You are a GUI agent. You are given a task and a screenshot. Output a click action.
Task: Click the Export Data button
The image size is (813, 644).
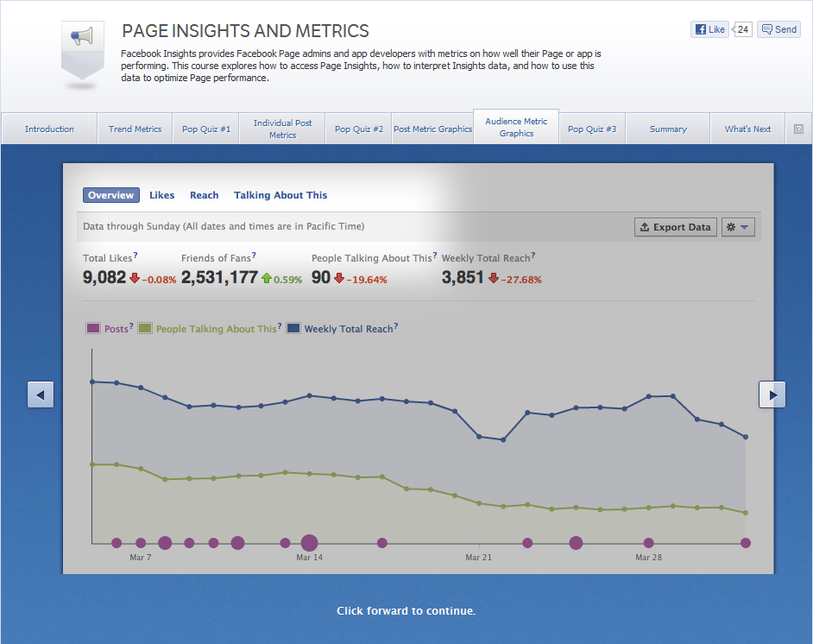point(676,227)
